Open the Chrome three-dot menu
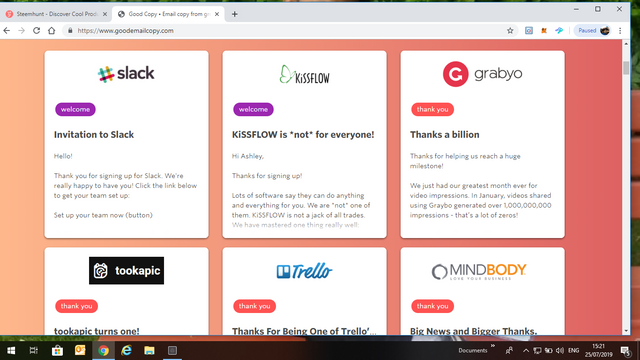Image resolution: width=640 pixels, height=360 pixels. [x=620, y=31]
